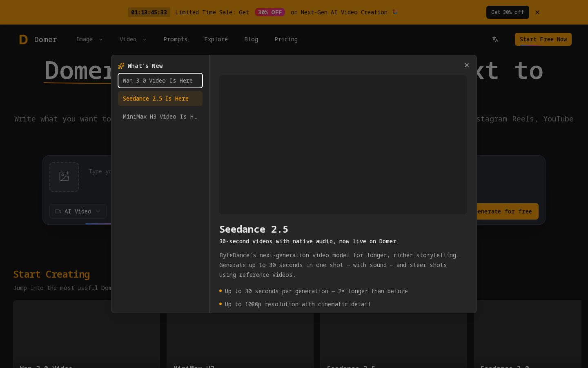
Task: Click the 30 seconds per generation bullet
Action: click(316, 291)
